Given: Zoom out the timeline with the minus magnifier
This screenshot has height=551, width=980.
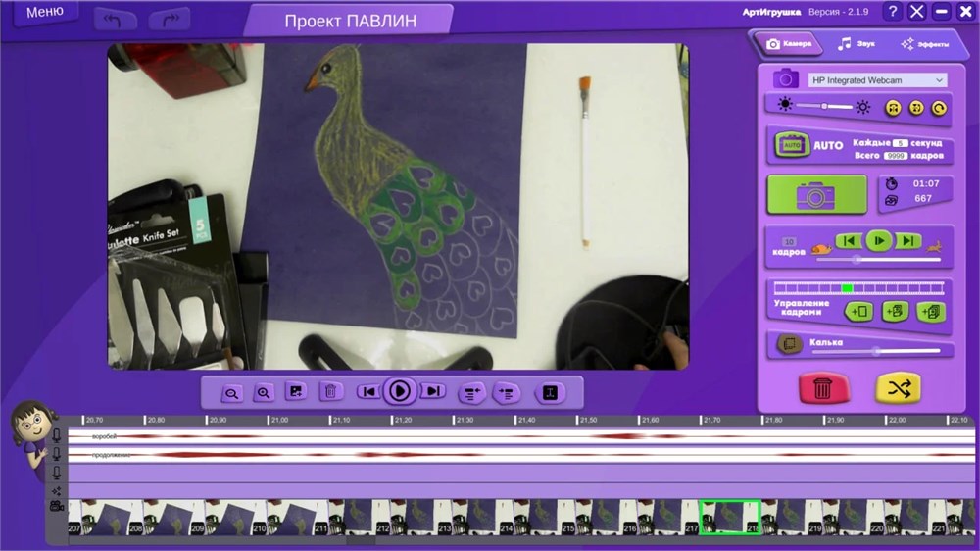Looking at the screenshot, I should [x=232, y=393].
